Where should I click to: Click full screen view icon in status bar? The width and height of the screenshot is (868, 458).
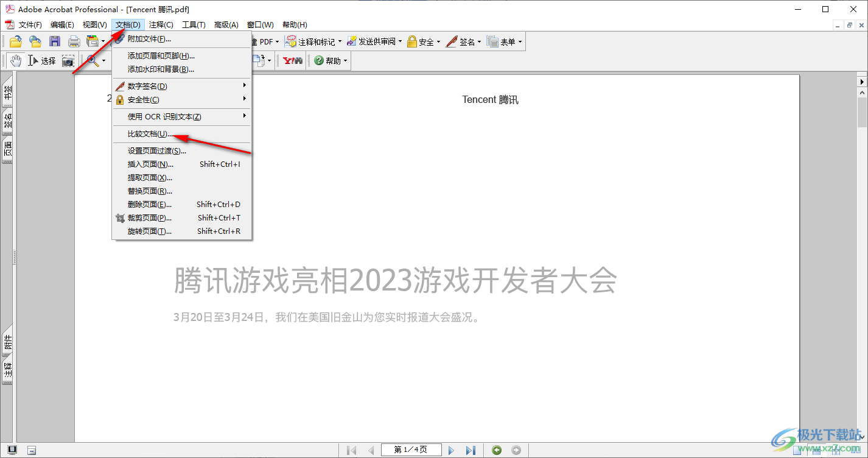coord(12,450)
